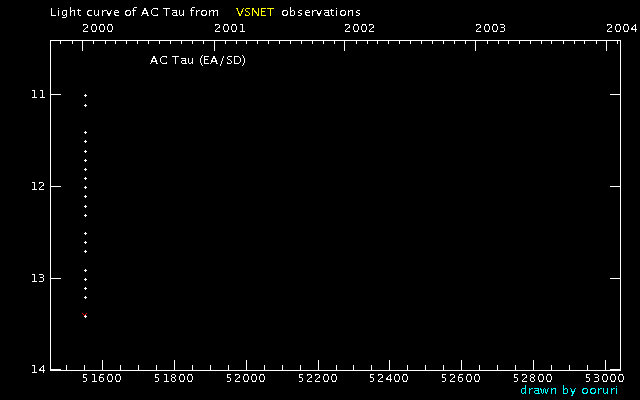
Task: Click the year 2001 label on top axis
Action: pyautogui.click(x=229, y=29)
